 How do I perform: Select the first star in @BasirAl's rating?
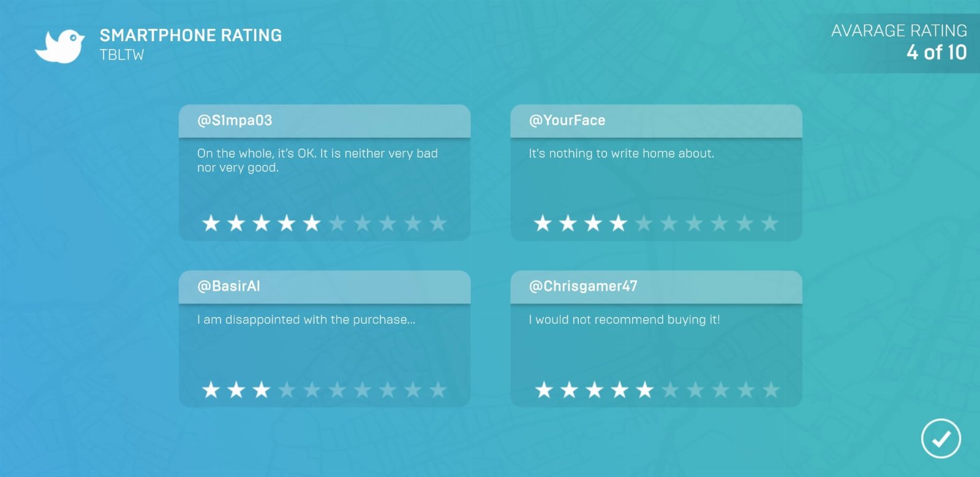coord(211,389)
